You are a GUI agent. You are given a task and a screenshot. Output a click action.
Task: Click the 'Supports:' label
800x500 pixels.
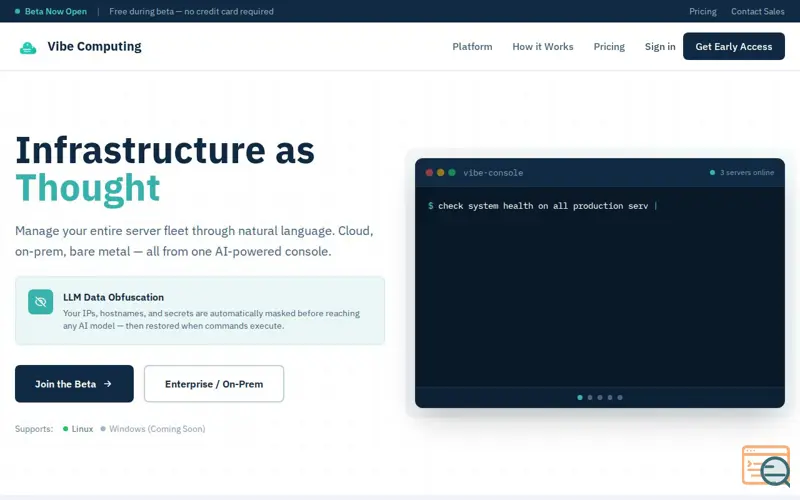[x=34, y=429]
